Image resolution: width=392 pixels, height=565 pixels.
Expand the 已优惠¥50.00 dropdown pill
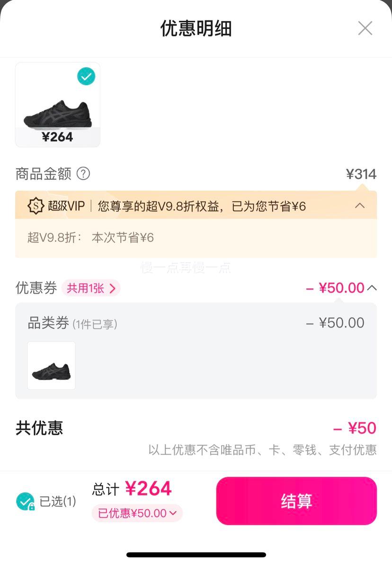tap(137, 513)
